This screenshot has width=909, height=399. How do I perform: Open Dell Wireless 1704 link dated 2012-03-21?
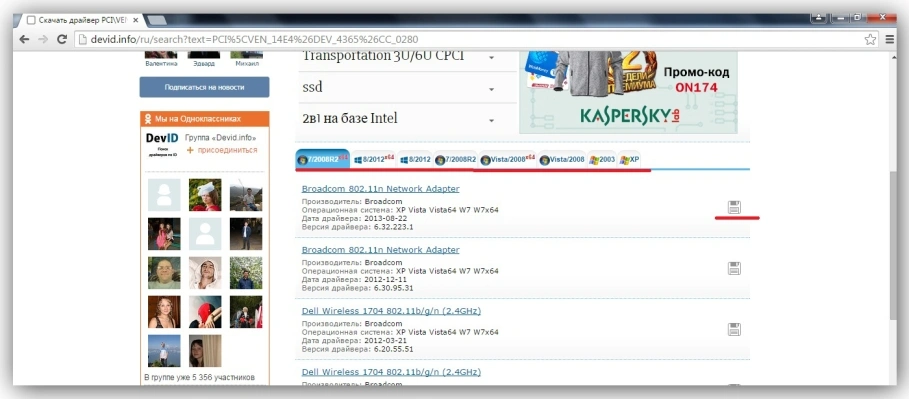(x=391, y=311)
